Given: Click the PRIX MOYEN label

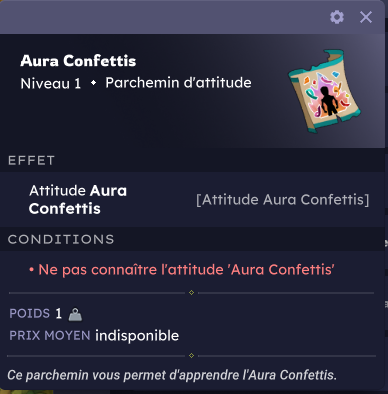Looking at the screenshot, I should [x=50, y=335].
